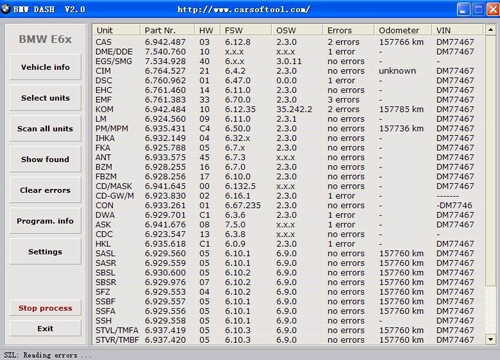Open the Vehicle info page
This screenshot has height=360, width=500.
(x=45, y=67)
